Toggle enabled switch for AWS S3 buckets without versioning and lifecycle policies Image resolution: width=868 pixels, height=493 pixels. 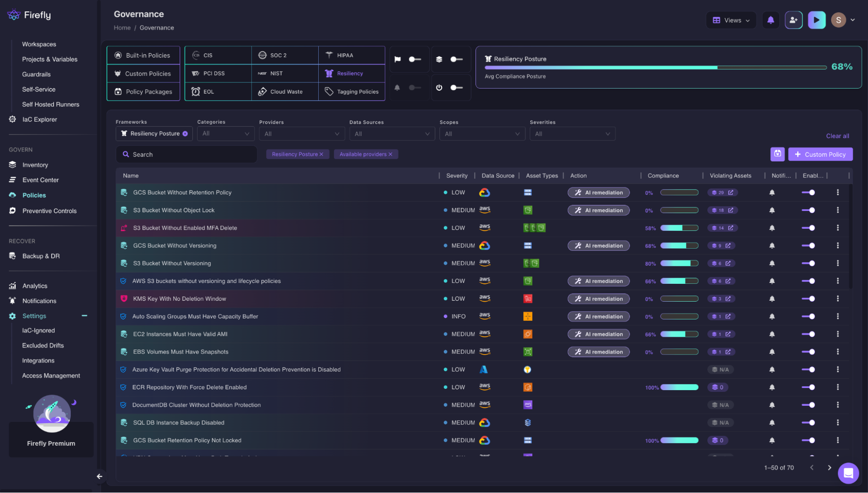click(808, 281)
